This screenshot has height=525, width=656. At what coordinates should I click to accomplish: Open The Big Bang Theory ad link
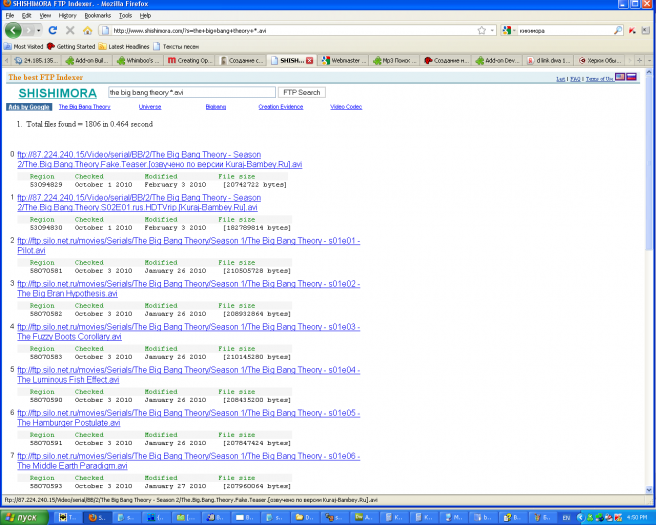pos(85,107)
